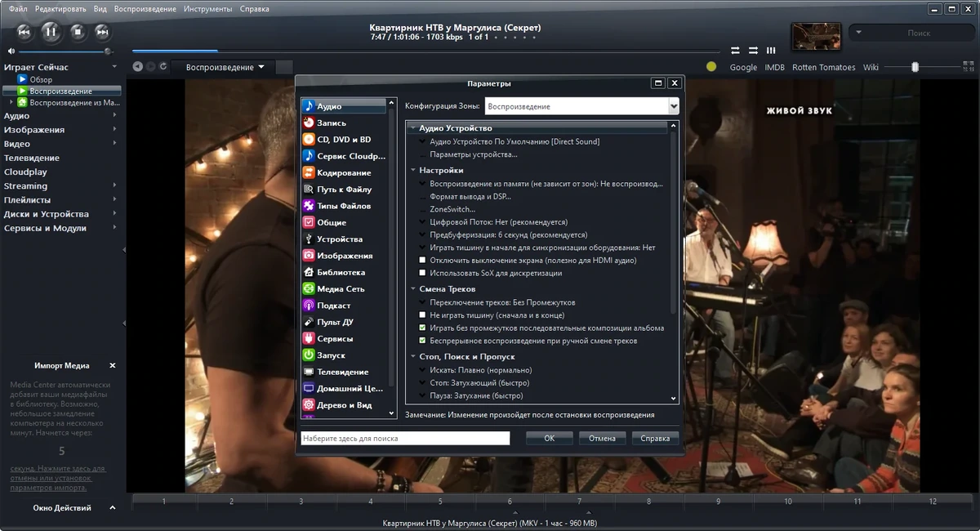
Task: Open the Инструменты menu
Action: 207,8
